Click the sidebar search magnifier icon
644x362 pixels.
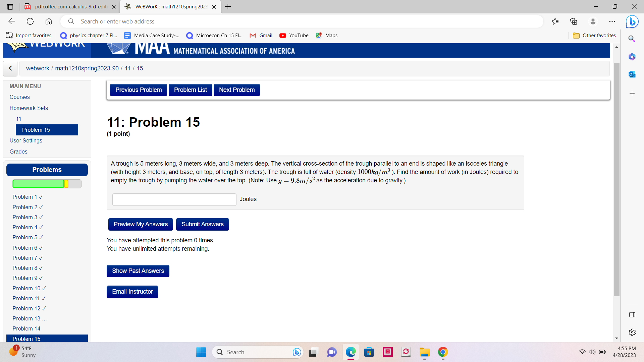[x=632, y=39]
